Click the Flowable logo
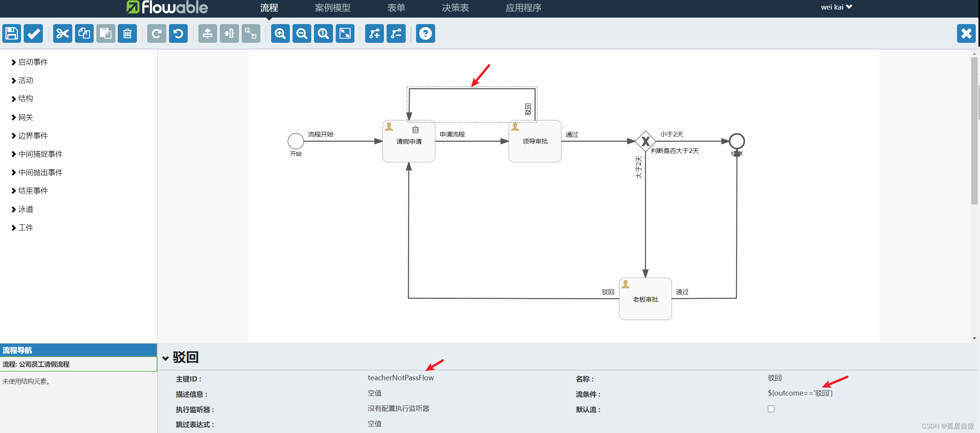This screenshot has height=433, width=980. [x=167, y=7]
